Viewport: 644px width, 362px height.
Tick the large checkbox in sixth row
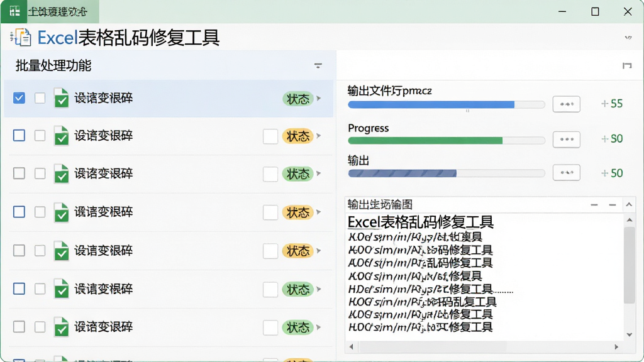(x=19, y=288)
